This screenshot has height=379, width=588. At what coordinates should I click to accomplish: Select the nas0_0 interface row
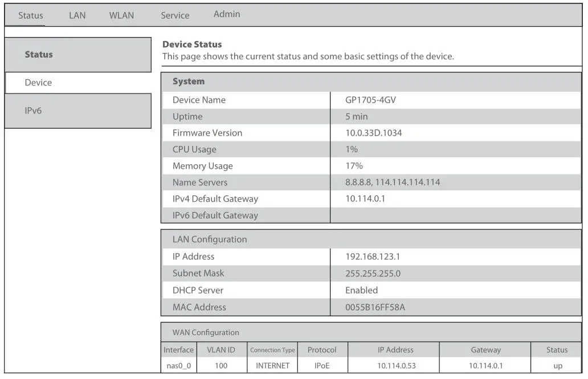tap(178, 367)
